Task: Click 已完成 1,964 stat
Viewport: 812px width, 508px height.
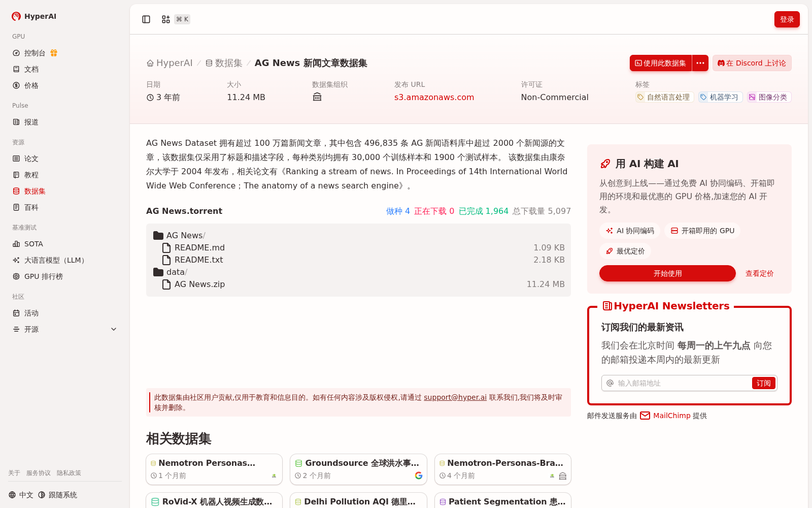Action: (483, 211)
